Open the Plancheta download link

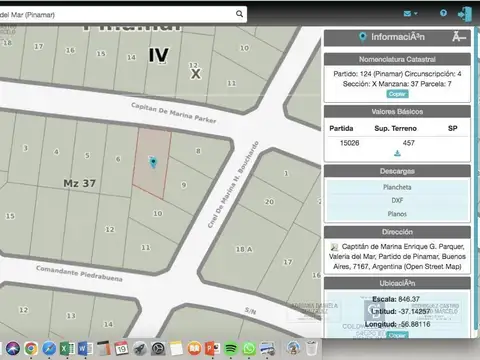point(397,187)
